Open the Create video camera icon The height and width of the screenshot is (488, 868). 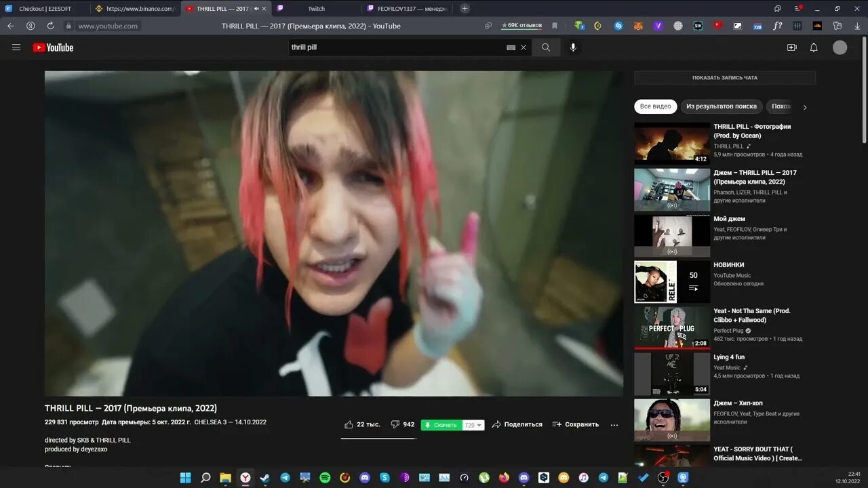791,47
